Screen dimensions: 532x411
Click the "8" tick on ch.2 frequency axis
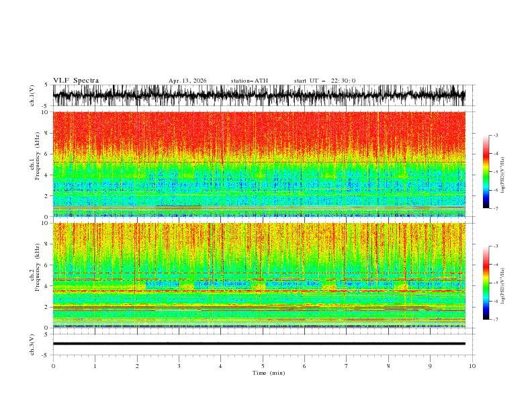tap(46, 244)
